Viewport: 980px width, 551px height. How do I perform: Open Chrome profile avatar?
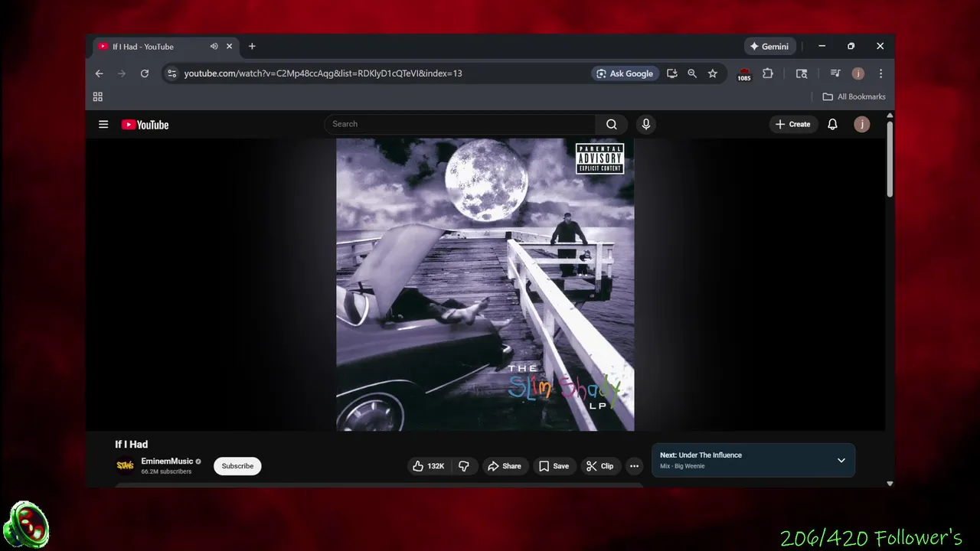[858, 73]
